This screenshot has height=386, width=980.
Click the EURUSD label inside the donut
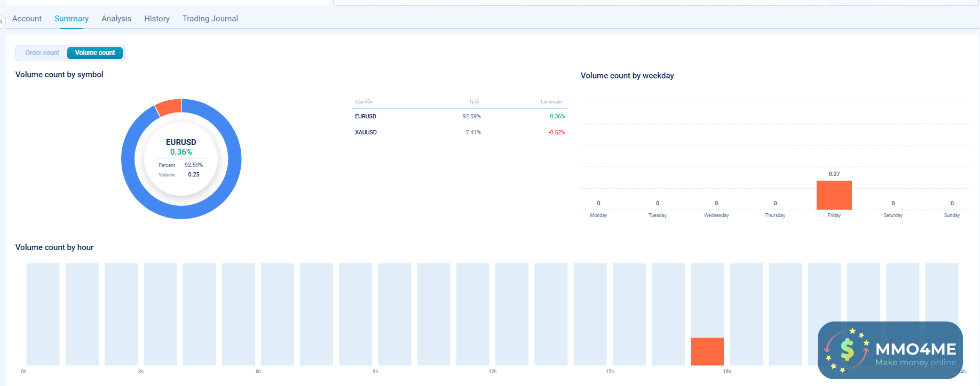181,142
